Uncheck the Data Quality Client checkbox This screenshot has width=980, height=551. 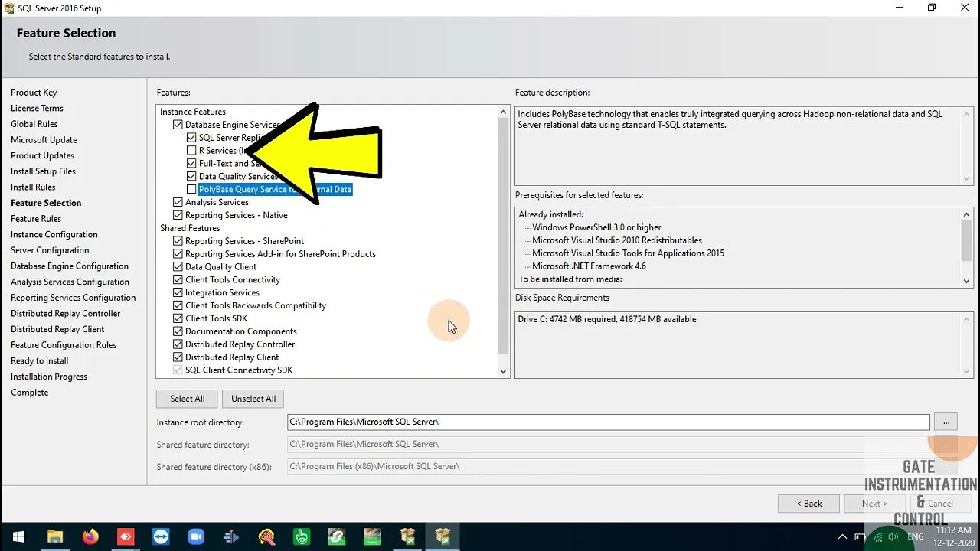[178, 267]
